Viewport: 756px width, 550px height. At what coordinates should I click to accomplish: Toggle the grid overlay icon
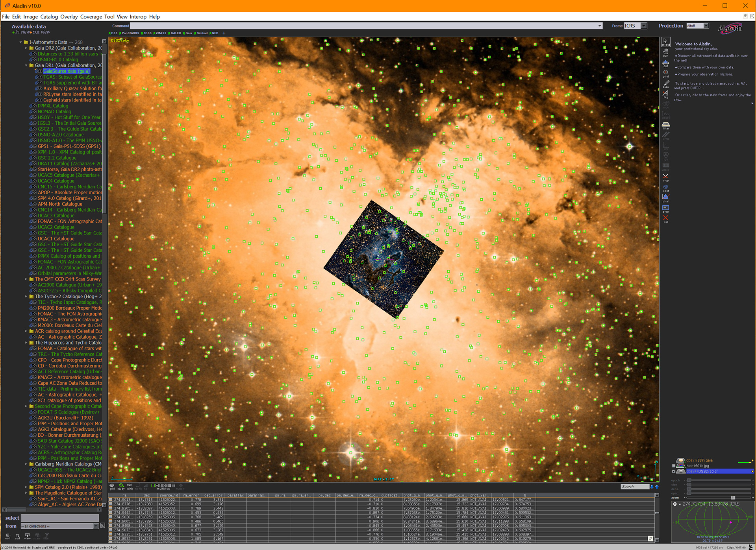112,487
